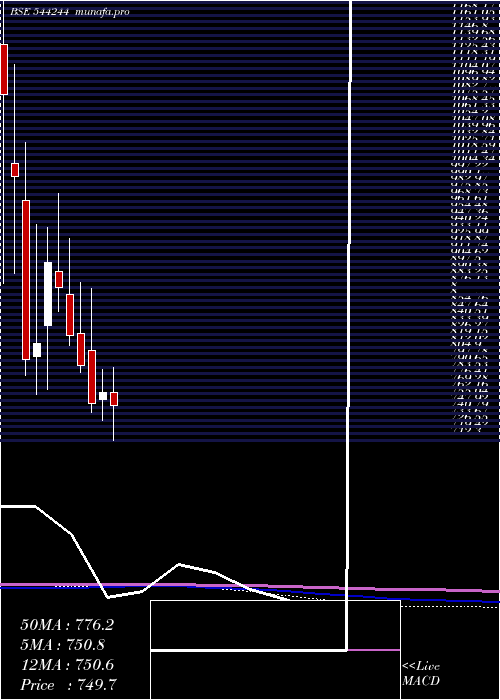Click the 'BSE 544244' chart title text
The height and width of the screenshot is (700, 500).
click(39, 12)
